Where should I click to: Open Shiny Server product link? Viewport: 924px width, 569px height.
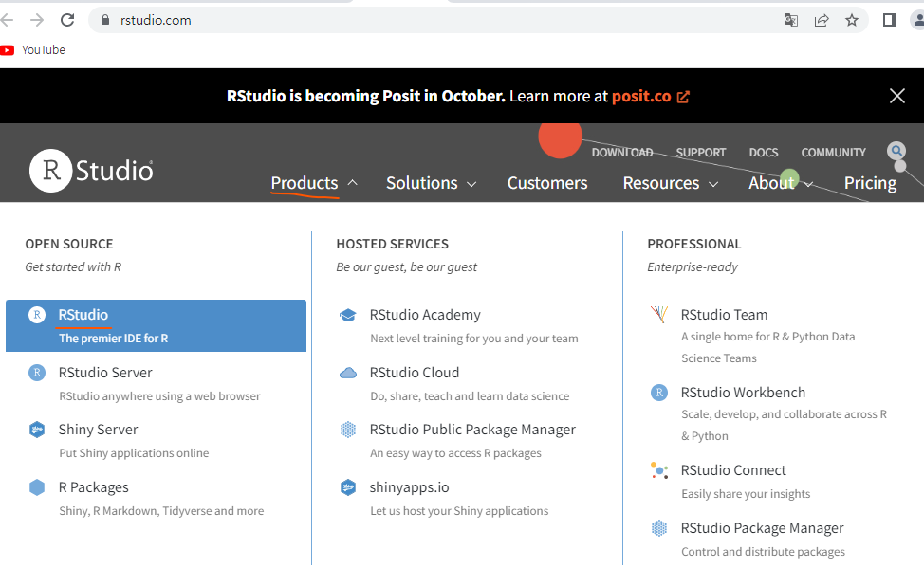[x=98, y=430]
